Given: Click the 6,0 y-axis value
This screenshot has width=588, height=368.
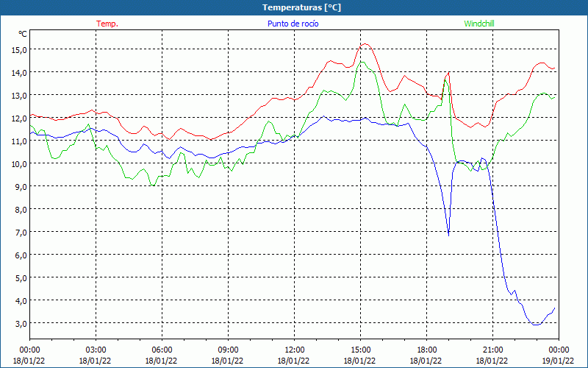Looking at the screenshot, I should pos(21,255).
